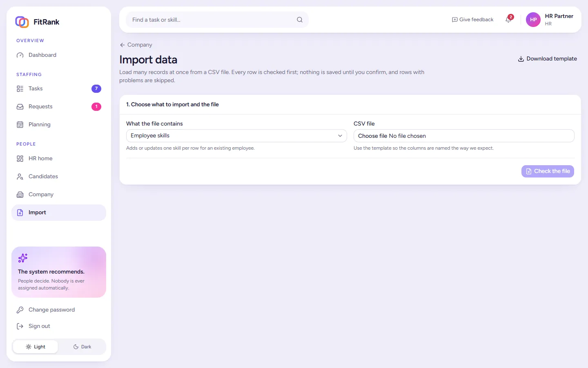Screen dimensions: 588x368
Task: Click the Requests inbox icon
Action: (20, 107)
